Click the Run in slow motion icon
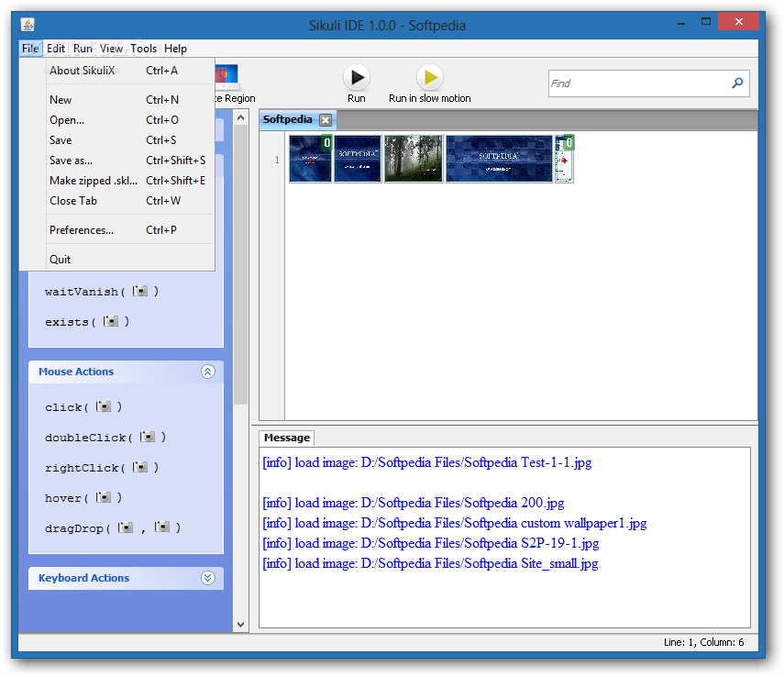 (429, 77)
